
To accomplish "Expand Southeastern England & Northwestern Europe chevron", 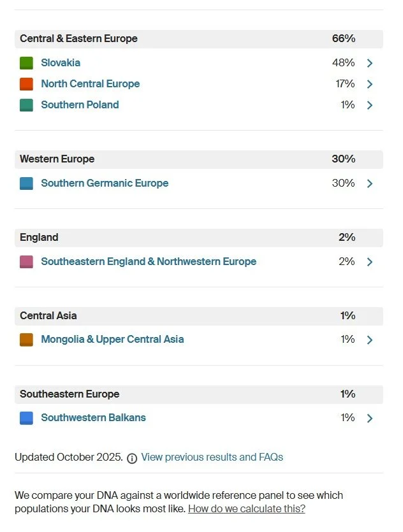I will [370, 262].
